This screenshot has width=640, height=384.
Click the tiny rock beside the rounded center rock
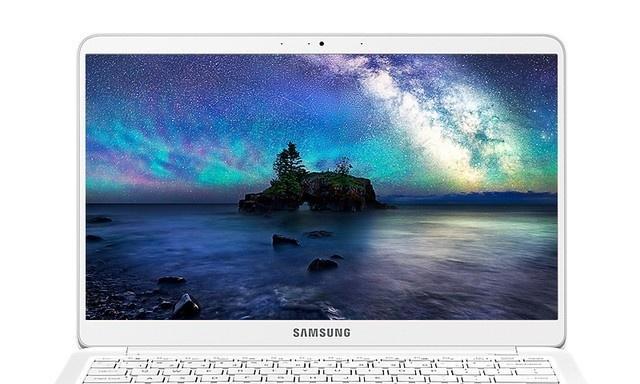click(x=337, y=257)
